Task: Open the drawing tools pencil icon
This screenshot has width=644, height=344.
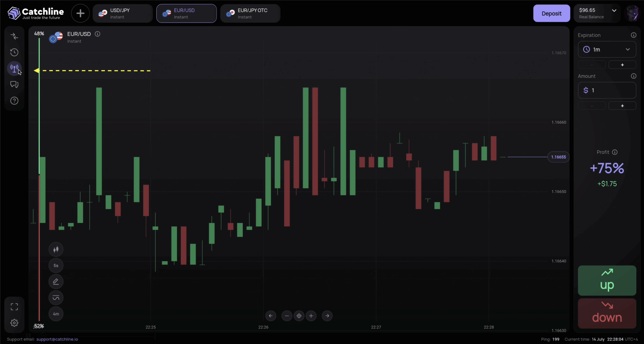Action: click(56, 281)
